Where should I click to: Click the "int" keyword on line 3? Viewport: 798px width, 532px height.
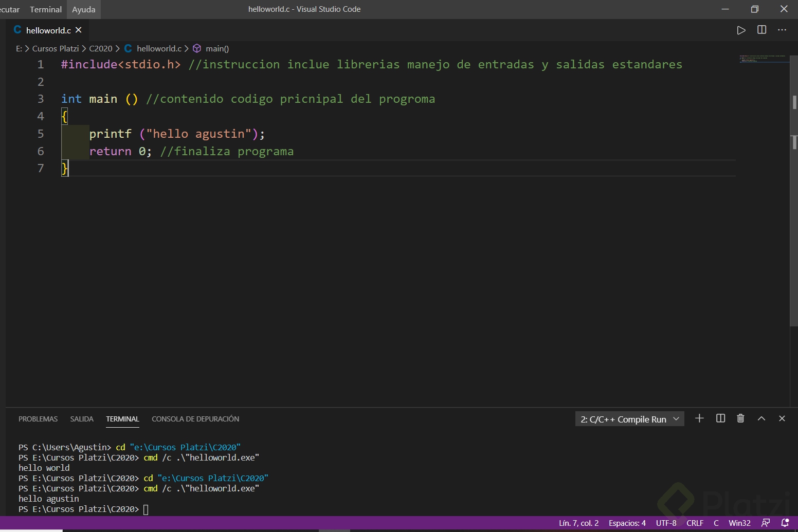[71, 99]
